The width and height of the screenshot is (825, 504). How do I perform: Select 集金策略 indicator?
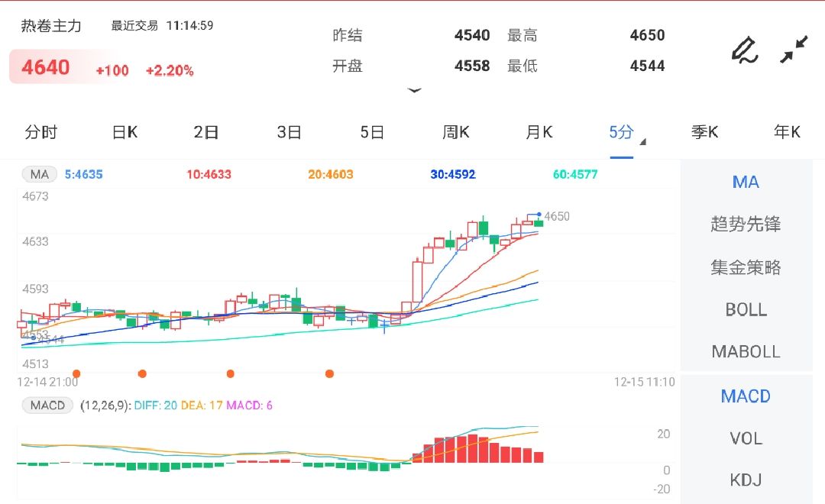[746, 267]
